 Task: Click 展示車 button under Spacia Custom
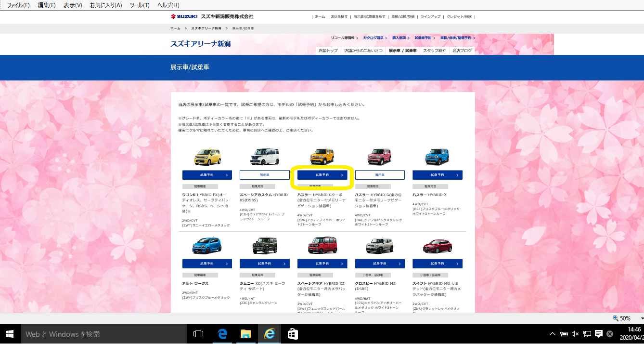click(264, 175)
